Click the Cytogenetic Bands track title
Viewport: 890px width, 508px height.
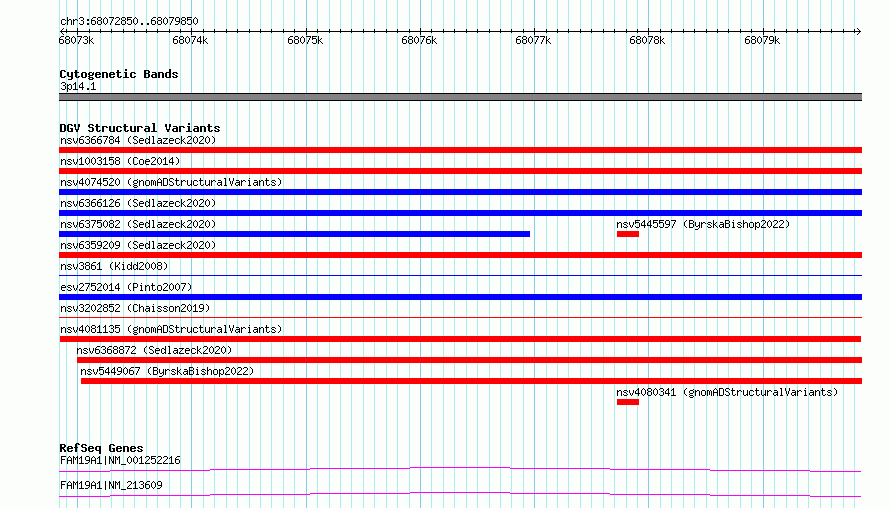coord(119,74)
